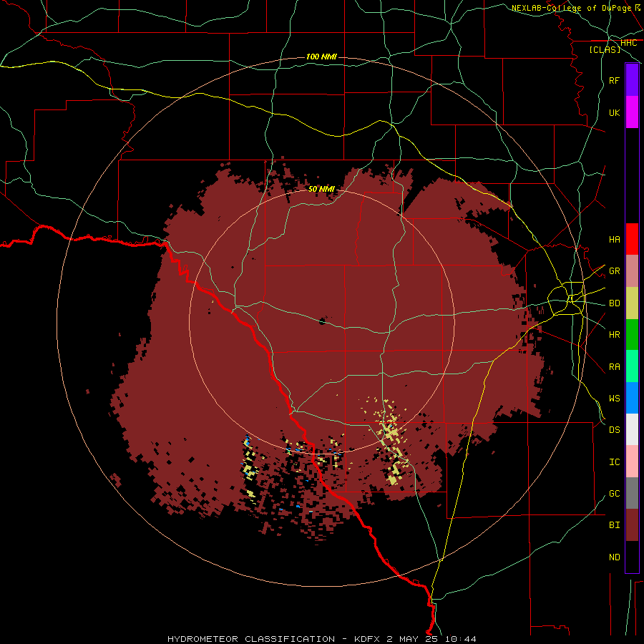
Task: Click the 50 NMI range ring label
Action: point(321,189)
